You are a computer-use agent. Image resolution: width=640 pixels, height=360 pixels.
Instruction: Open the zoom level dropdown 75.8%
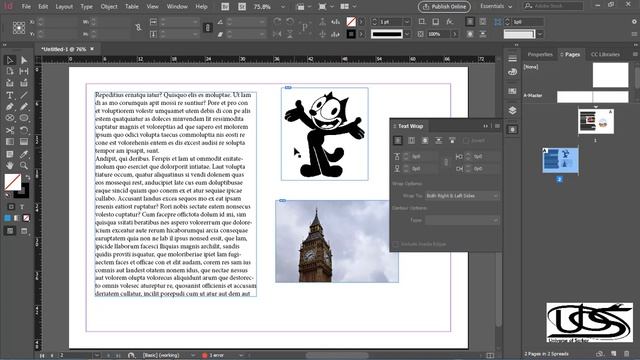pos(283,7)
